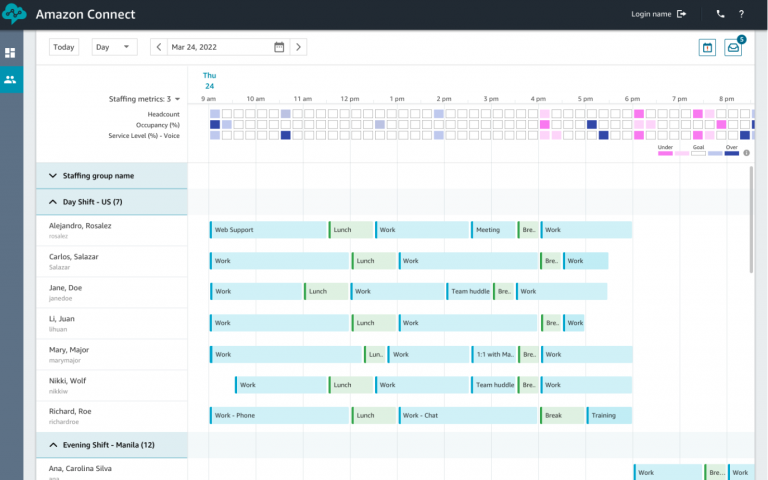Viewport: 768px width, 480px height.
Task: Collapse the Staffing group name header
Action: [x=52, y=176]
